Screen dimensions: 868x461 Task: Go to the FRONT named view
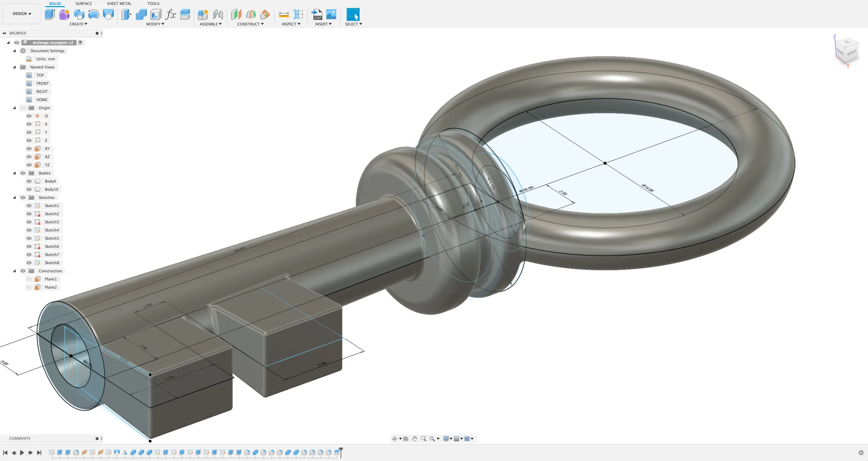(x=42, y=83)
